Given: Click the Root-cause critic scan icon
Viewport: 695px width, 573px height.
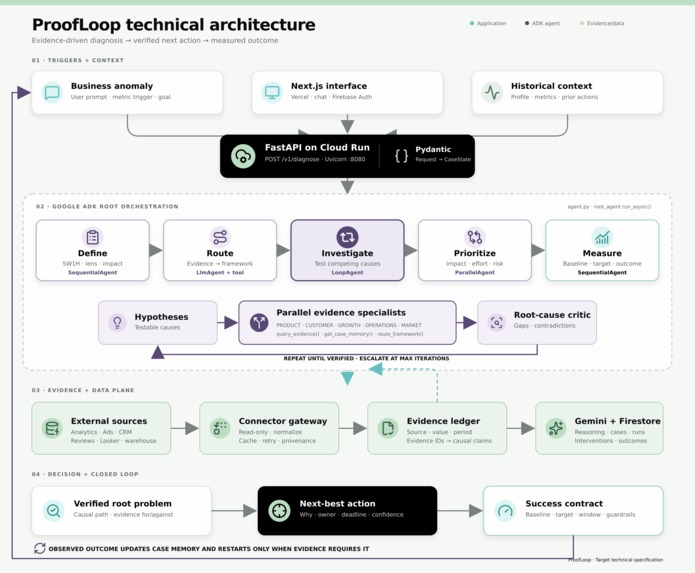Looking at the screenshot, I should [x=496, y=322].
